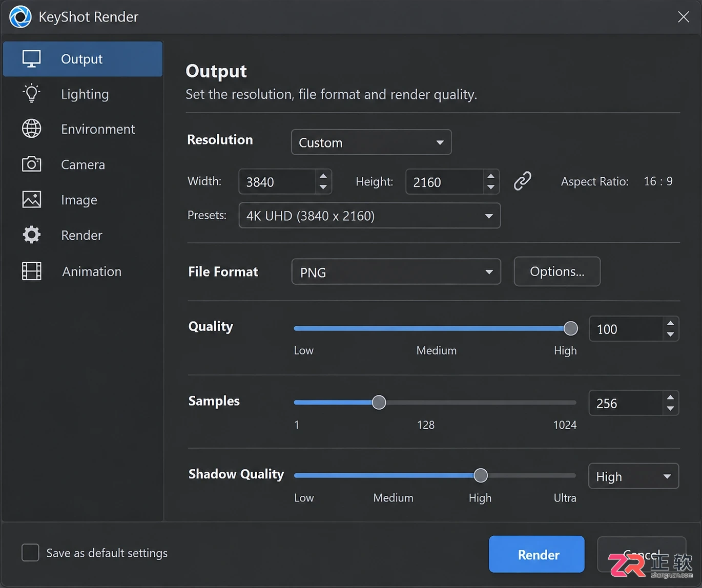
Task: Select the Image tab label in sidebar
Action: [79, 200]
